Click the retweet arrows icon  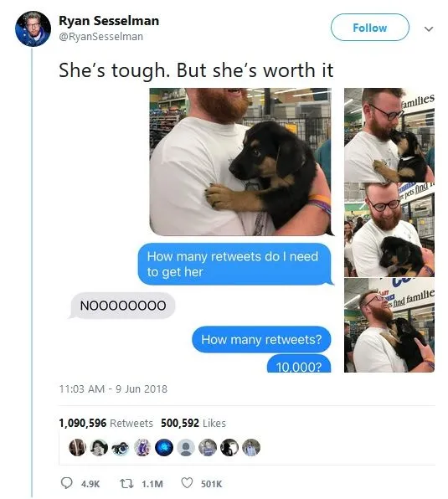[125, 483]
